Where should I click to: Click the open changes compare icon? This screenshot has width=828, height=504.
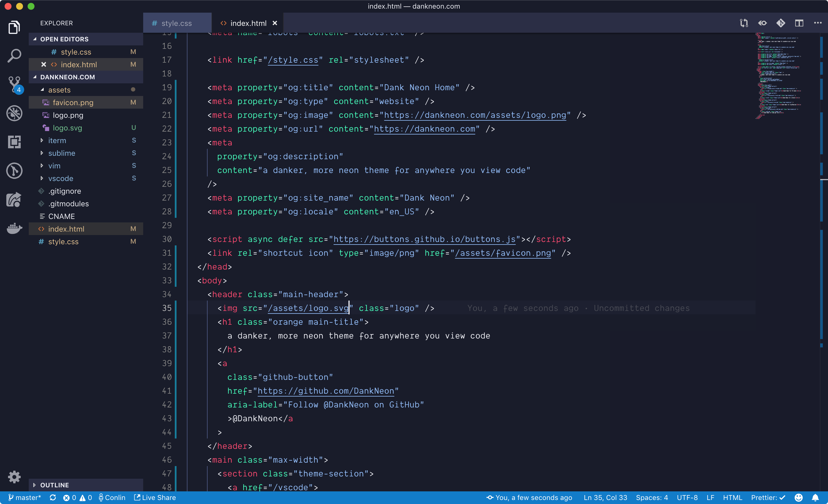[744, 23]
